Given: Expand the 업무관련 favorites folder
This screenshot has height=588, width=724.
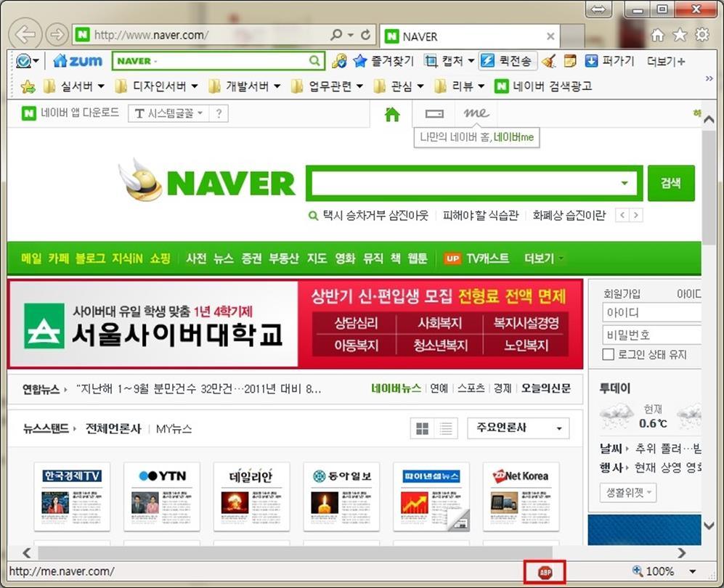Looking at the screenshot, I should click(x=327, y=86).
